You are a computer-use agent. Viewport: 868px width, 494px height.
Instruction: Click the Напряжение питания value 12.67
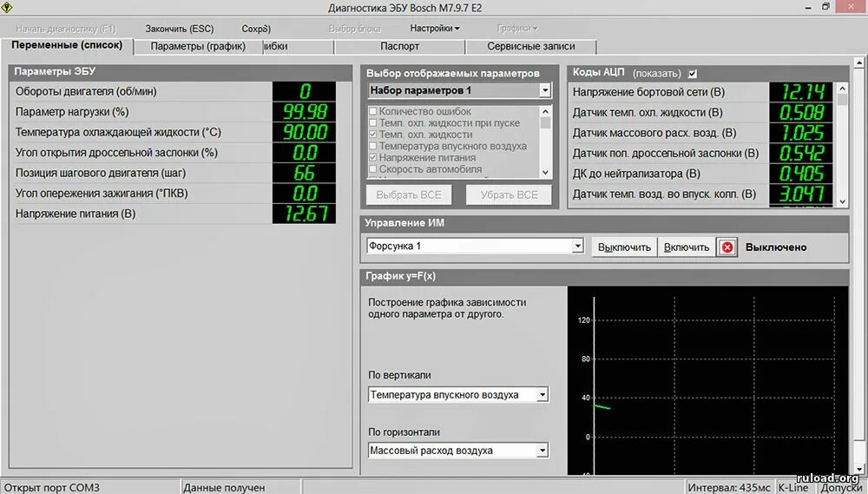click(x=304, y=214)
